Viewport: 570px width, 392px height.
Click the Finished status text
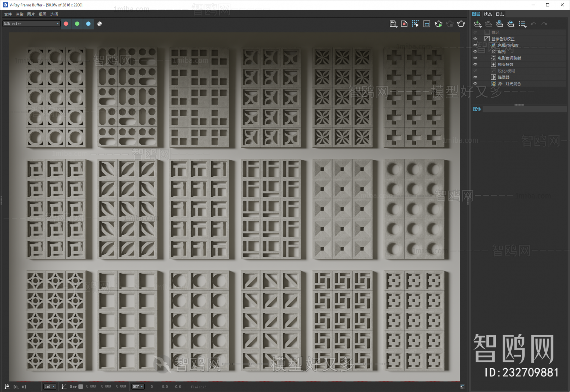tap(198, 387)
